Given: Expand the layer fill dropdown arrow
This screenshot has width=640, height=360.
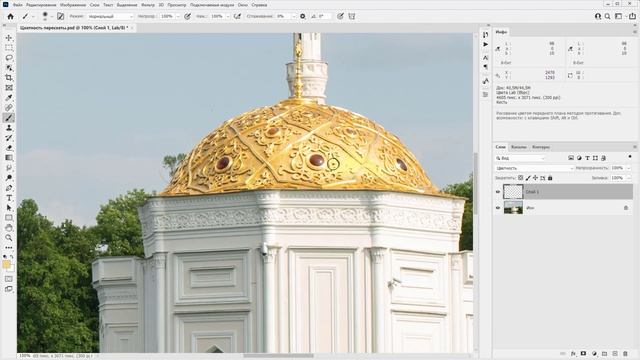Looking at the screenshot, I should (x=629, y=178).
